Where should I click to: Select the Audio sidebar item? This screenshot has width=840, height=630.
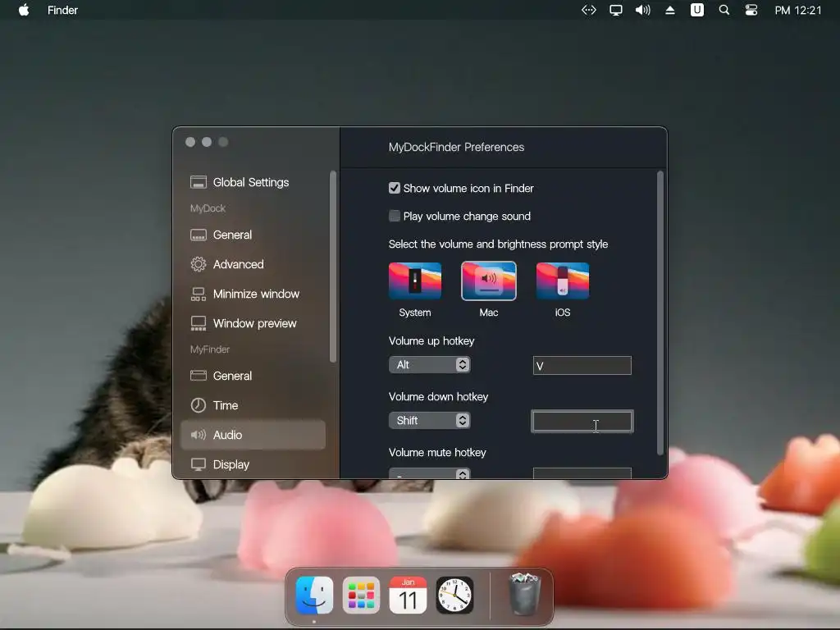click(x=253, y=435)
